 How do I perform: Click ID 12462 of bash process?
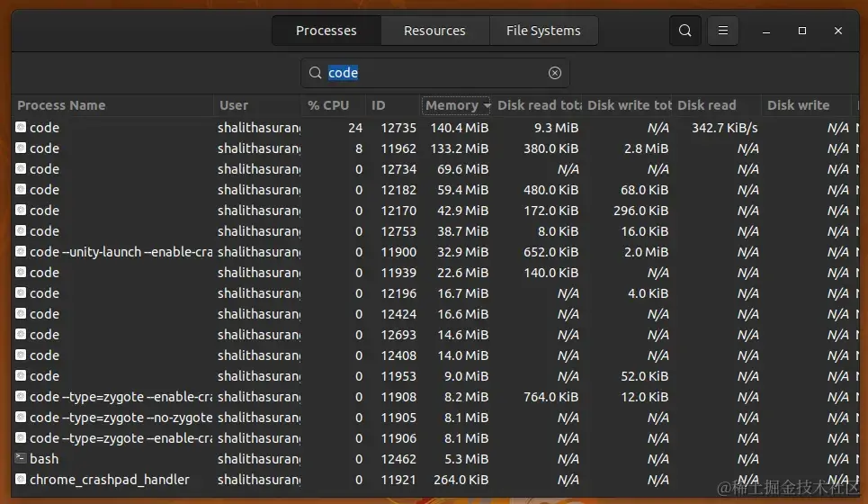pos(398,459)
